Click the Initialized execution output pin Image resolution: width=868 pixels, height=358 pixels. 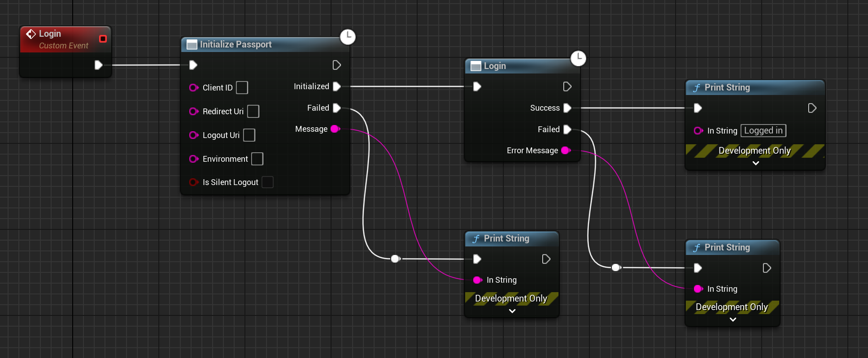[x=337, y=86]
